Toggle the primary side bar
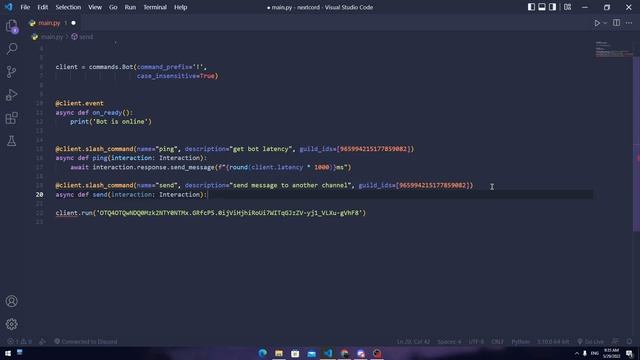The width and height of the screenshot is (640, 360). coord(531,7)
